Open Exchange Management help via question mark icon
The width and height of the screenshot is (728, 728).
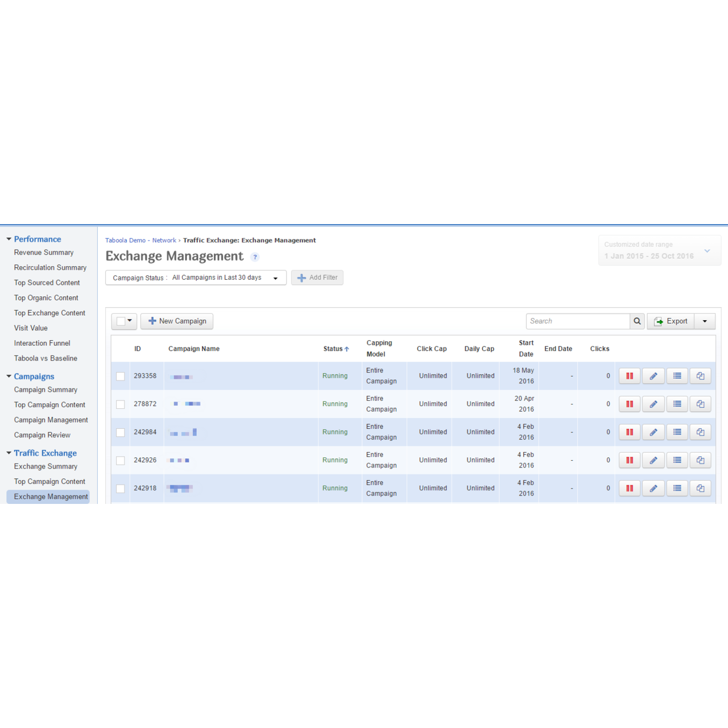coord(255,257)
